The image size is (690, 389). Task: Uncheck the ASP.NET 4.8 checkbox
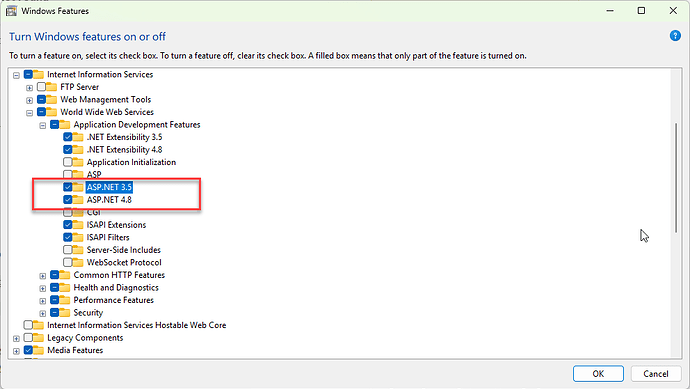point(67,200)
